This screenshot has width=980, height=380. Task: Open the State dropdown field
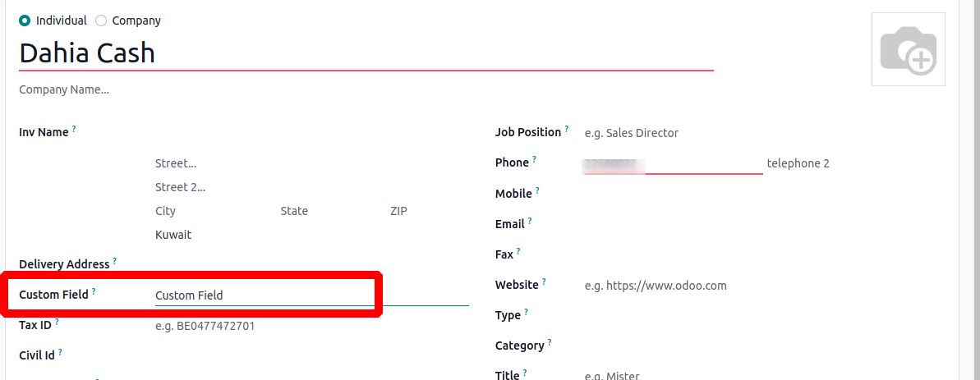(329, 211)
